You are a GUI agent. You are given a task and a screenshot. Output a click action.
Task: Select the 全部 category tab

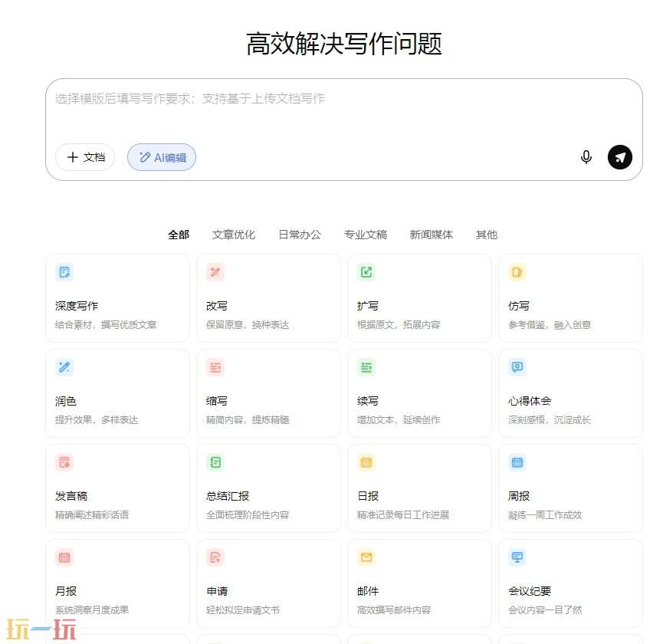179,235
